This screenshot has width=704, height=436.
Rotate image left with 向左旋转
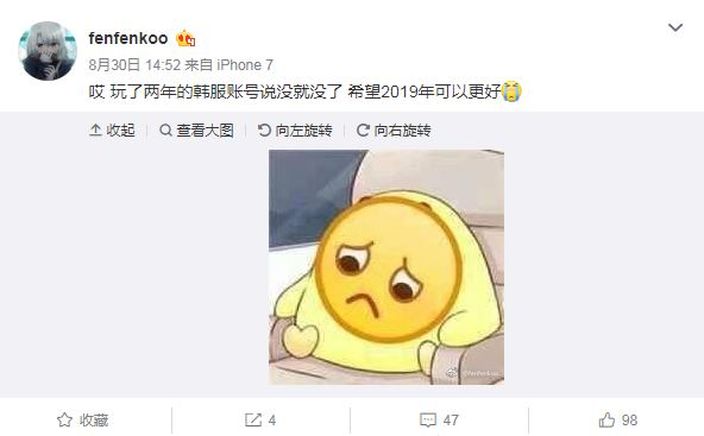(295, 130)
